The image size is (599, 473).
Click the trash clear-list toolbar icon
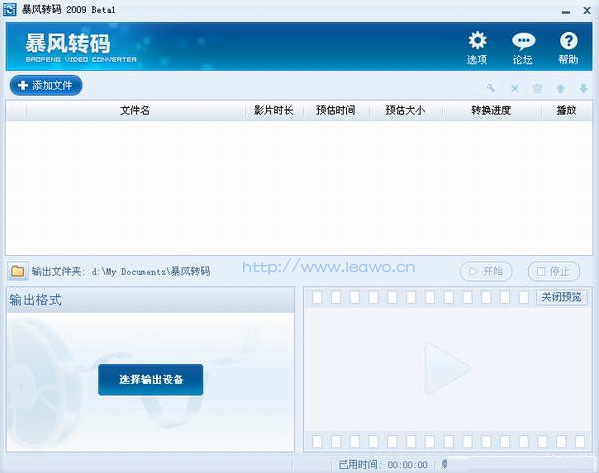(x=537, y=89)
